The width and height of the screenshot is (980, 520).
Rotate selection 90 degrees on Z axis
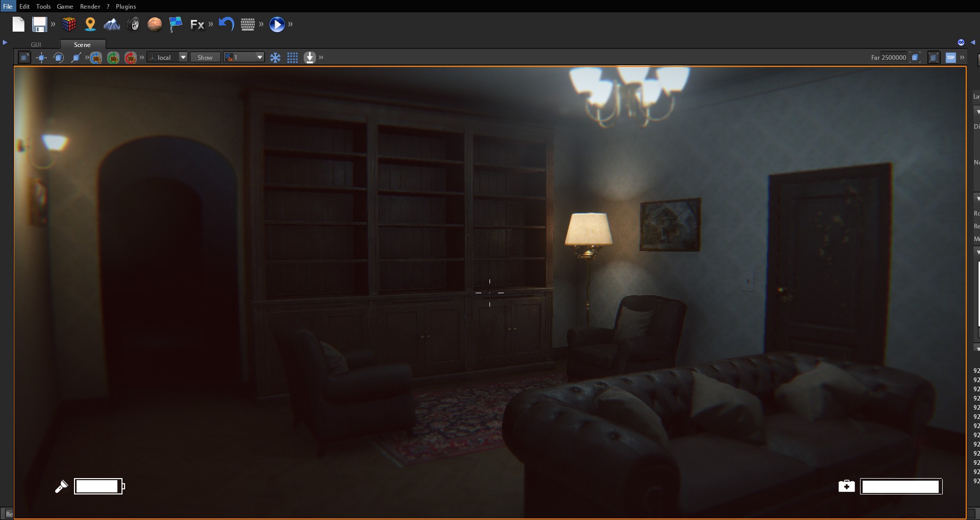coord(130,58)
